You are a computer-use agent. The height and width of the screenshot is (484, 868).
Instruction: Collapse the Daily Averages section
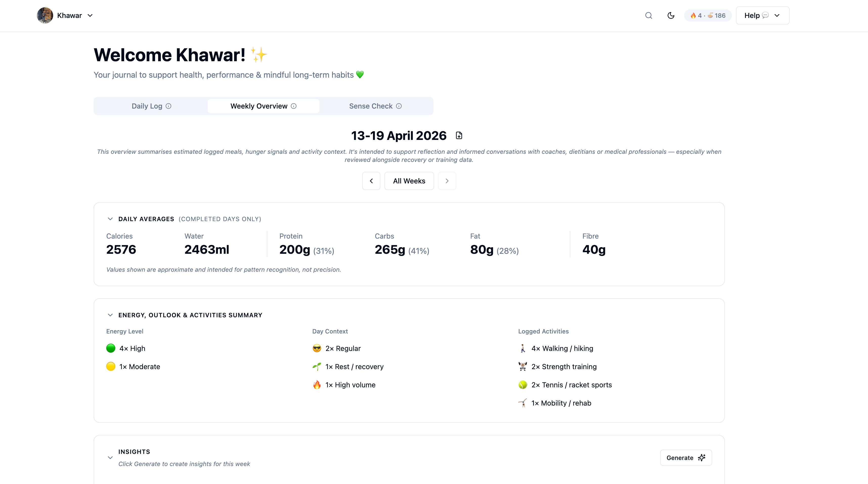(110, 219)
